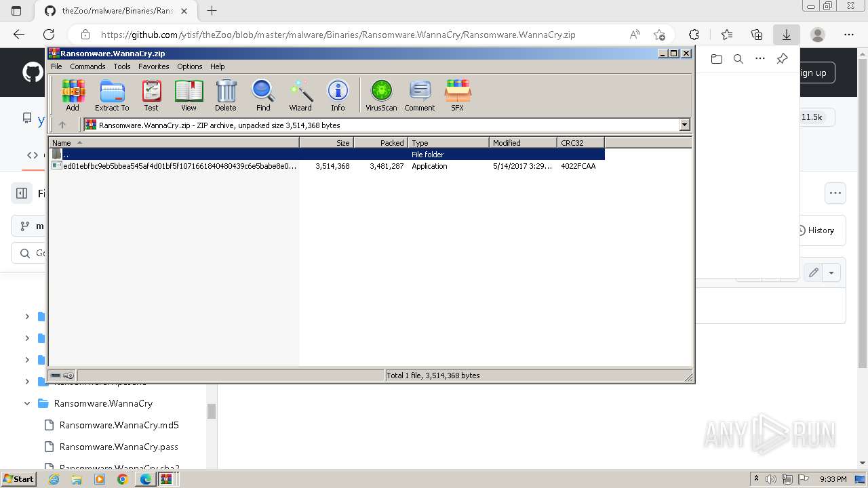The width and height of the screenshot is (868, 488).
Task: Expand edit file dropdown arrow
Action: coord(832,272)
